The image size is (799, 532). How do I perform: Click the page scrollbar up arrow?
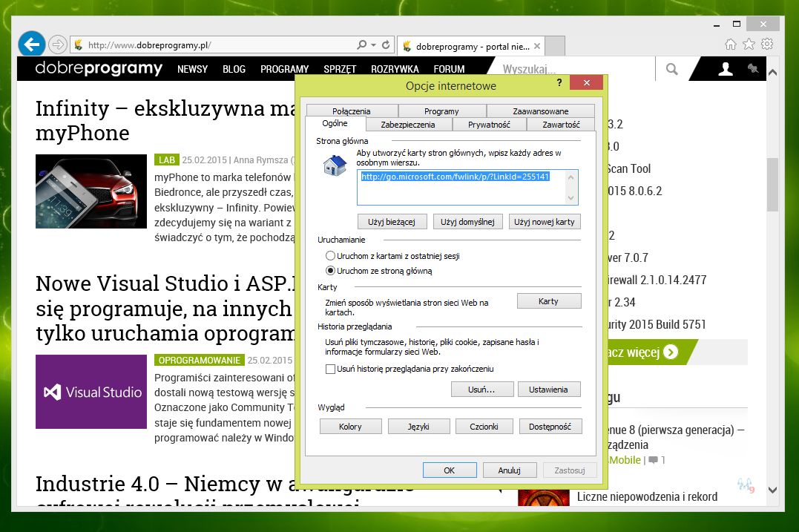(772, 73)
